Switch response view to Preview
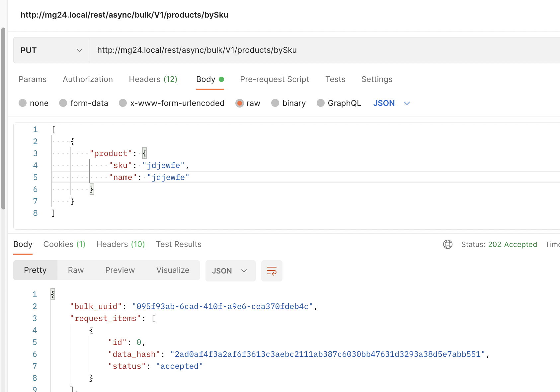 click(x=120, y=270)
